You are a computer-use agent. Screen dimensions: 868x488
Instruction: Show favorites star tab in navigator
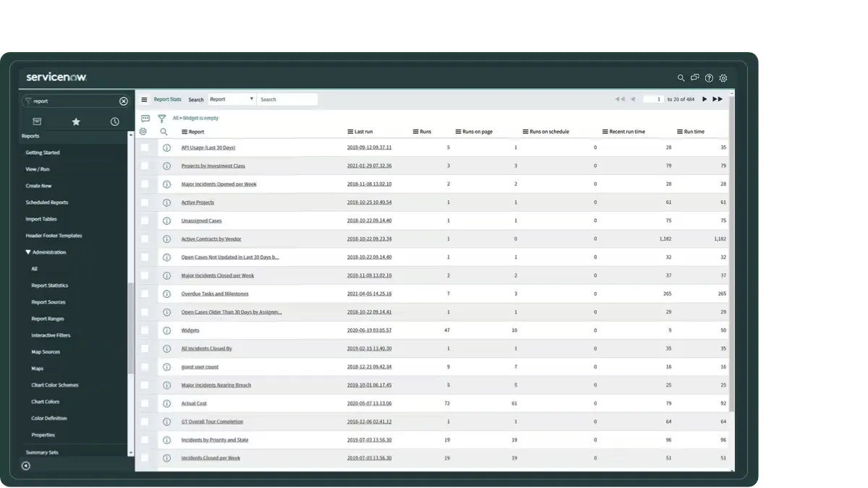[76, 121]
